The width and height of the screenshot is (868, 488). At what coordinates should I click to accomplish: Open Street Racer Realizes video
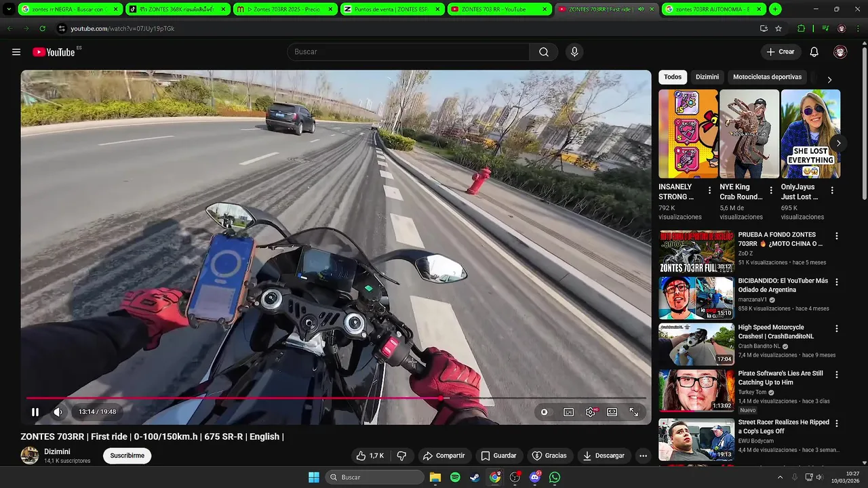[x=696, y=440]
